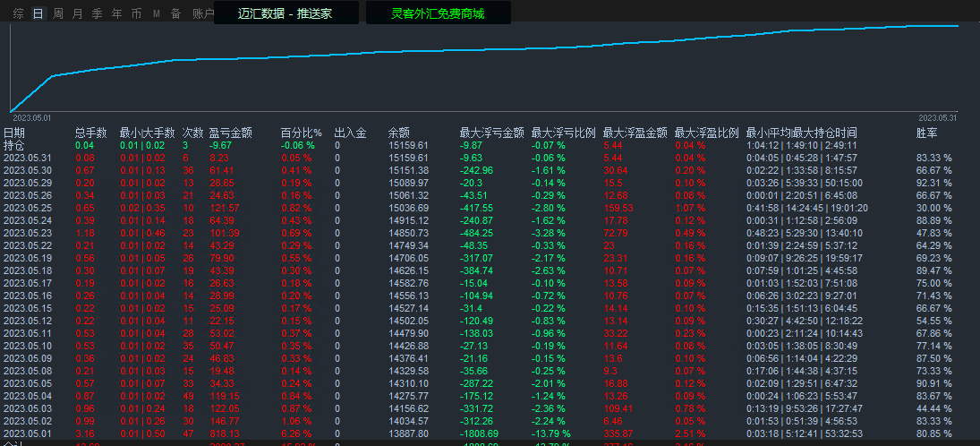The image size is (980, 446).
Task: Click the 灵客外汇免费商城 button
Action: click(x=439, y=13)
